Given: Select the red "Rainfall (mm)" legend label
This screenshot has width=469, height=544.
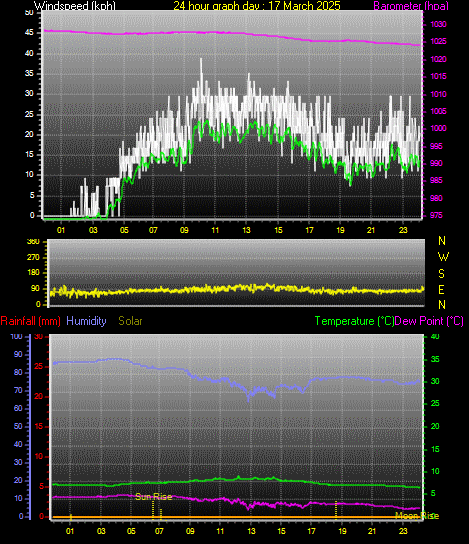Looking at the screenshot, I should [x=31, y=321].
